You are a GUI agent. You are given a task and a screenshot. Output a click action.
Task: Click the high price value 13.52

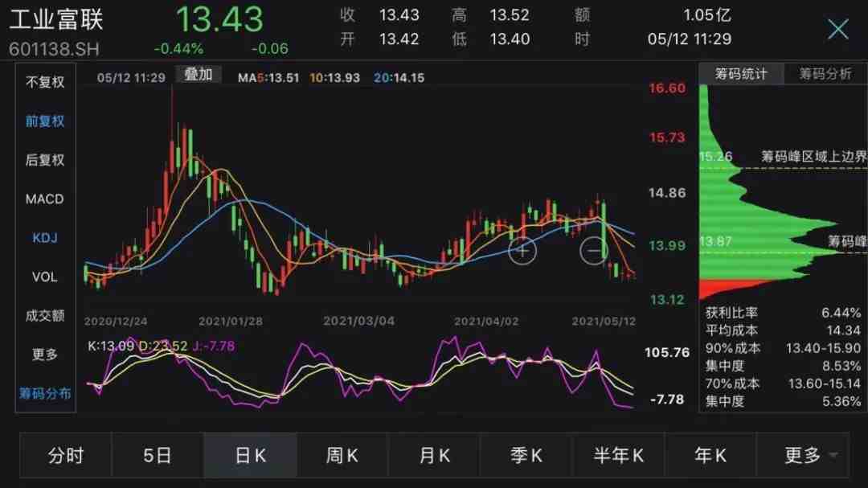[x=510, y=15]
